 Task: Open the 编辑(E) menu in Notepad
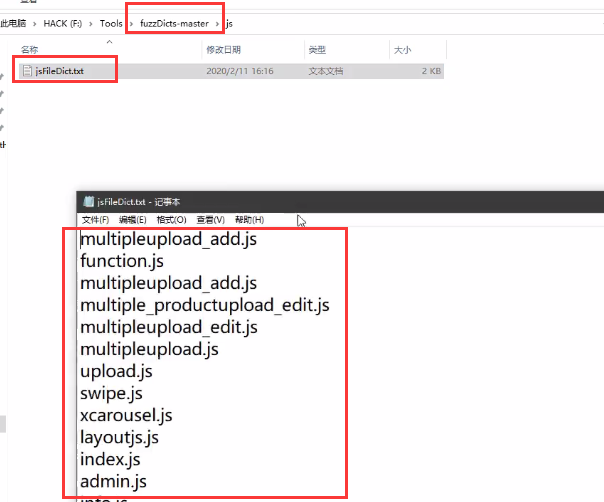pos(132,220)
